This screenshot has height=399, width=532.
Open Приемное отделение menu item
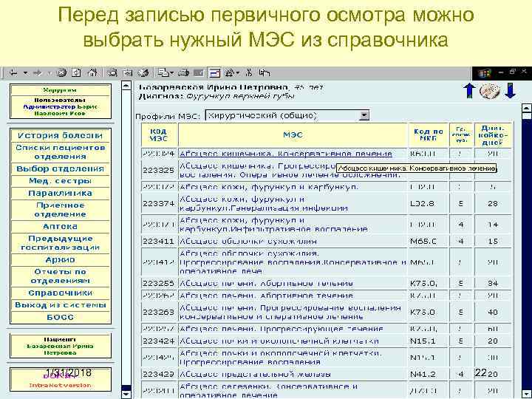click(60, 210)
